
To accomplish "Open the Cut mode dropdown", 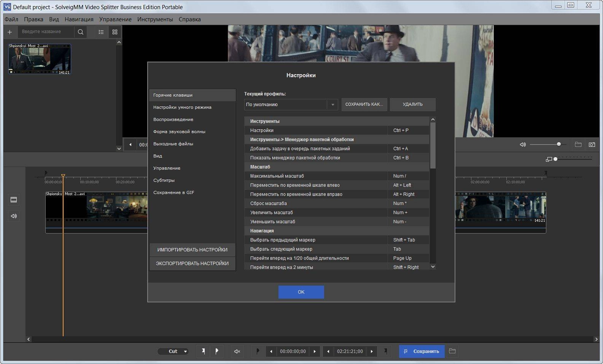I will [173, 351].
